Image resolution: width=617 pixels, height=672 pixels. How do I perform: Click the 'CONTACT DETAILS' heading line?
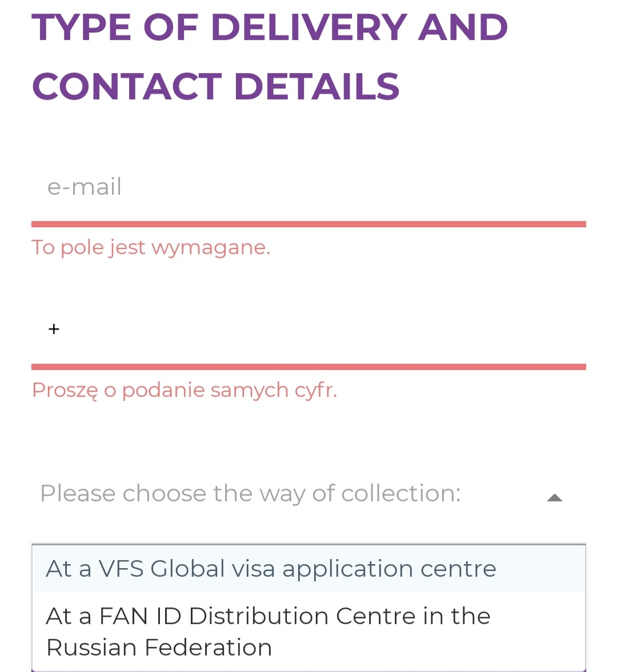click(x=216, y=86)
